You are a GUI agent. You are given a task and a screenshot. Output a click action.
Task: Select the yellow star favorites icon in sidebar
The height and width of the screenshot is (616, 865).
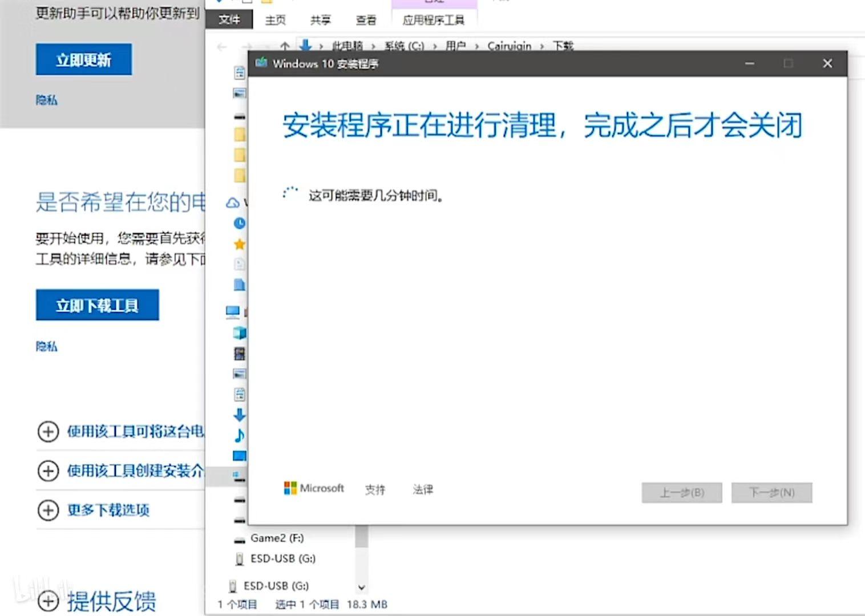click(240, 244)
